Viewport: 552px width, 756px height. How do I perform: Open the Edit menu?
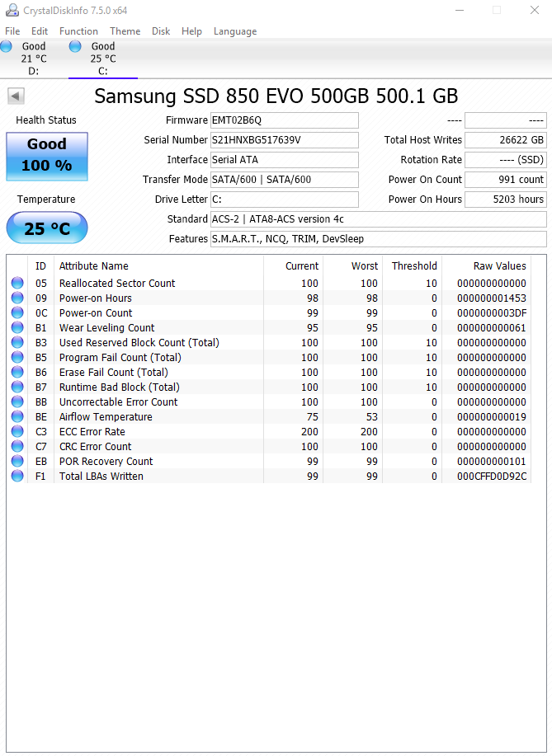(x=40, y=31)
